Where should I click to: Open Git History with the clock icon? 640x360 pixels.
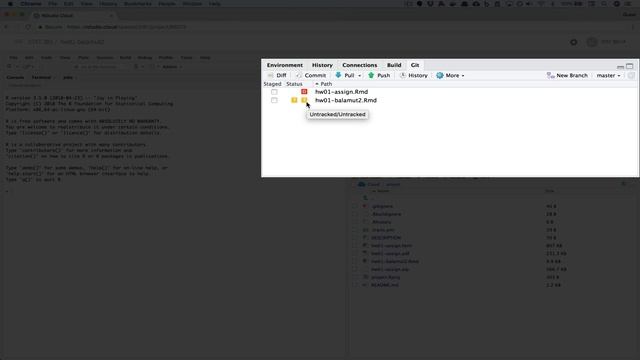pos(403,76)
